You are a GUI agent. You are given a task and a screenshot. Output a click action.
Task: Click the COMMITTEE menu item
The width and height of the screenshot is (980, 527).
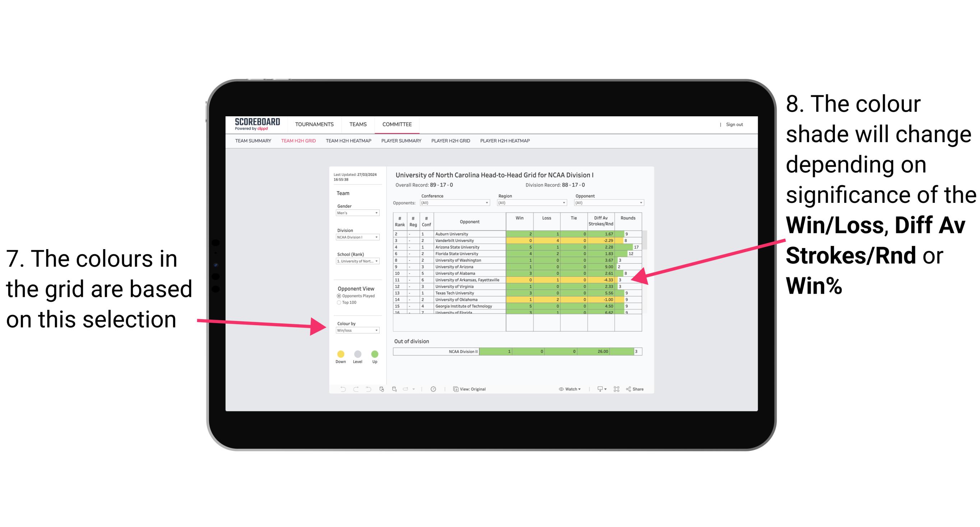tap(397, 125)
